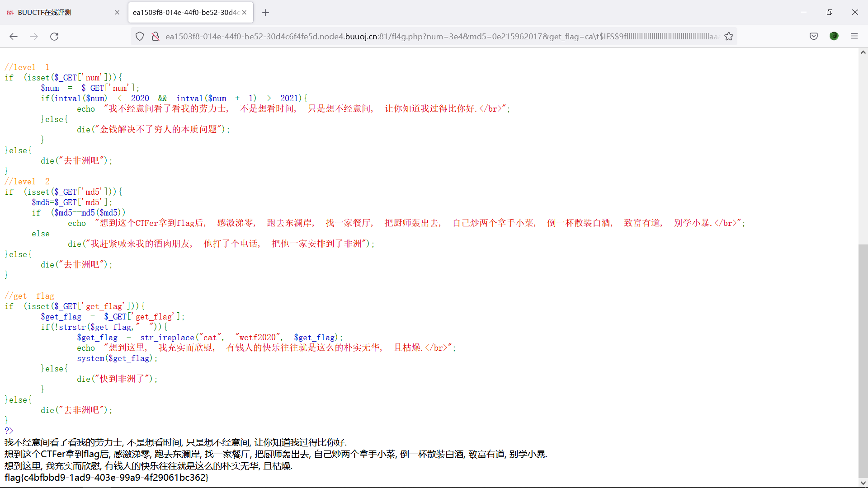Click the insecure connection padlock icon
The height and width of the screenshot is (488, 868).
point(156,37)
